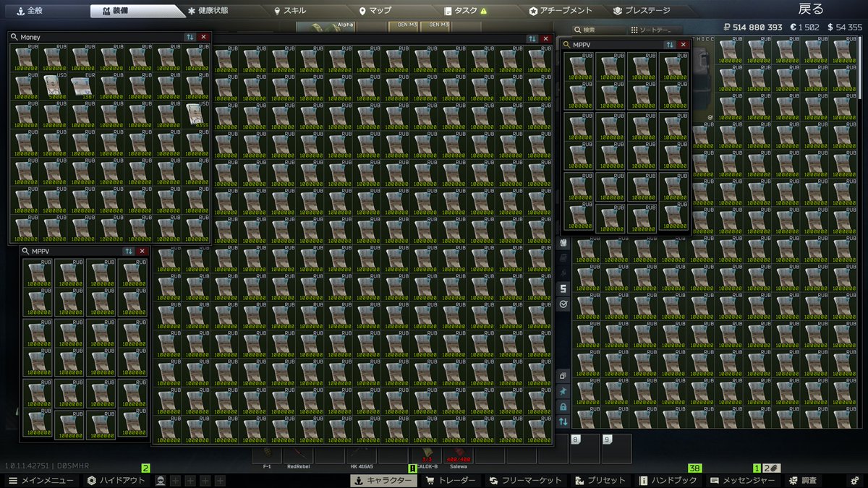Select the USD 4355 stack in Money window
The height and width of the screenshot is (488, 868).
tap(196, 115)
